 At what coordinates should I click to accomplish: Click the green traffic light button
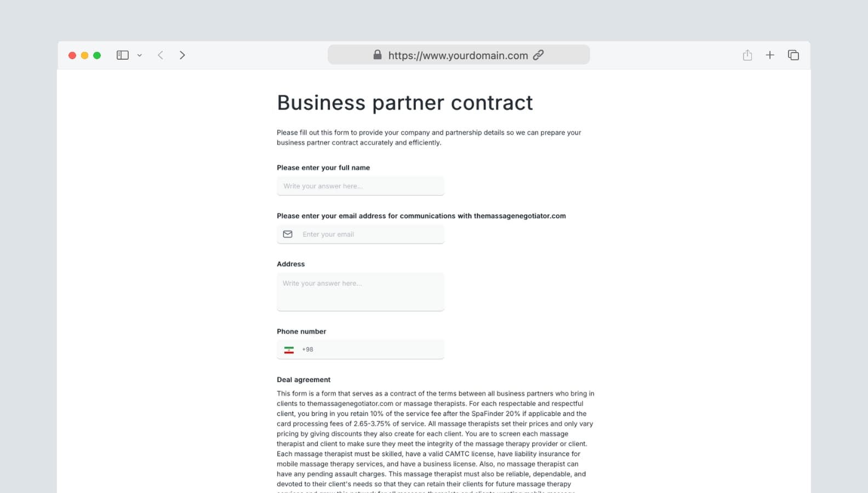[97, 55]
